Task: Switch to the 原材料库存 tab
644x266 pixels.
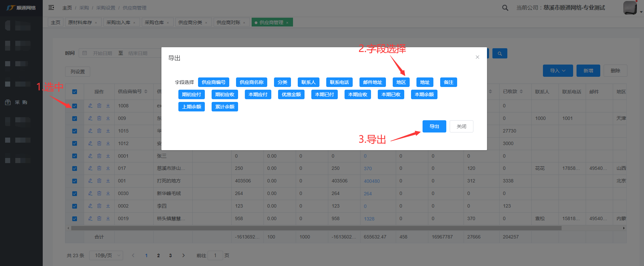Action: coord(82,22)
